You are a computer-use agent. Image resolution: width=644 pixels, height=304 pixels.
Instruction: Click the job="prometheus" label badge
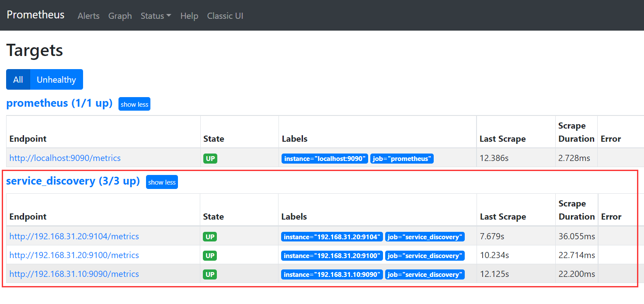point(402,158)
